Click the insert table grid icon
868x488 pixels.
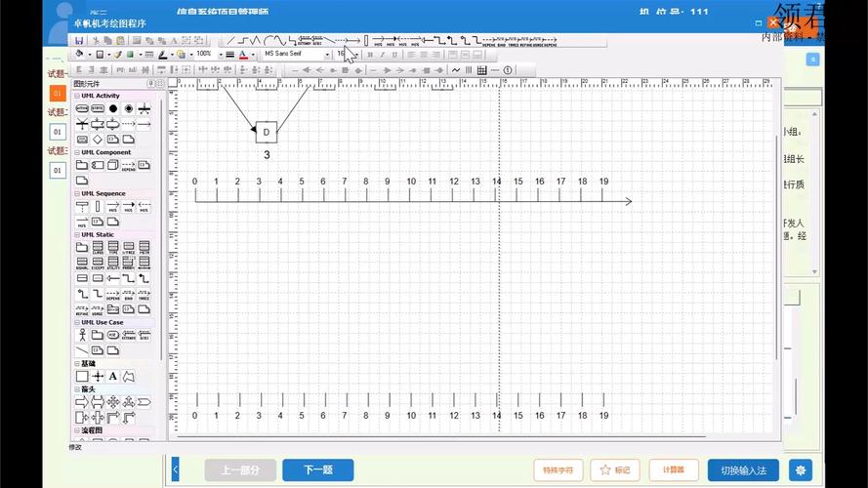click(481, 70)
